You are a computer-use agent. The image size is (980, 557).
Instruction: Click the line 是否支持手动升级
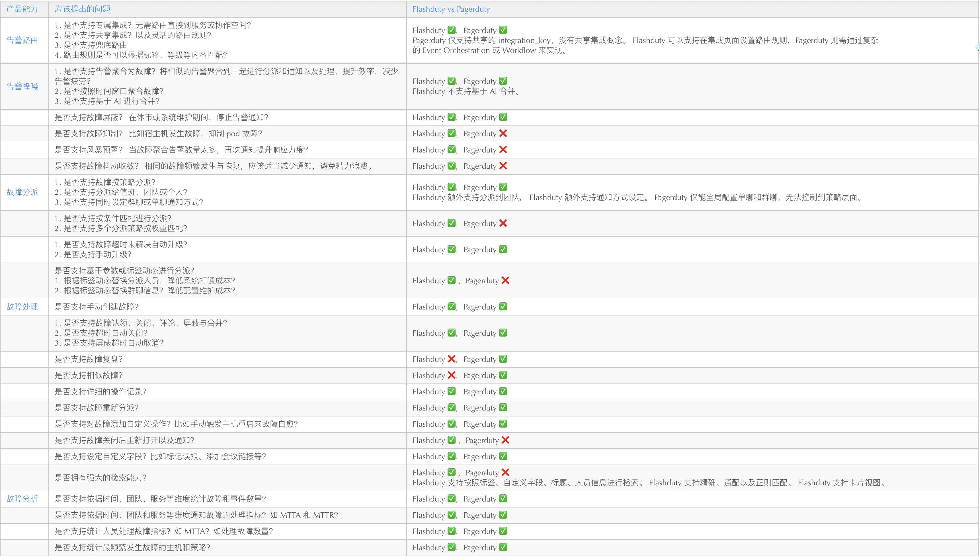93,254
